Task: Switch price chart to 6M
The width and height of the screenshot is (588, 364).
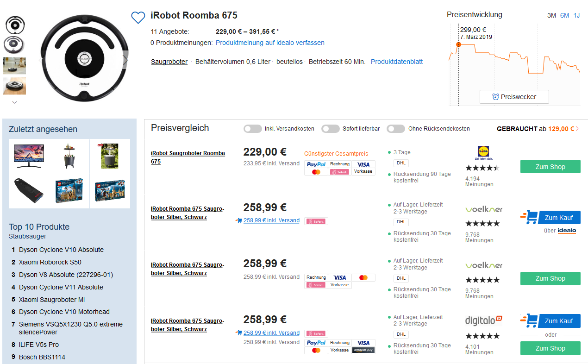Action: pos(564,15)
